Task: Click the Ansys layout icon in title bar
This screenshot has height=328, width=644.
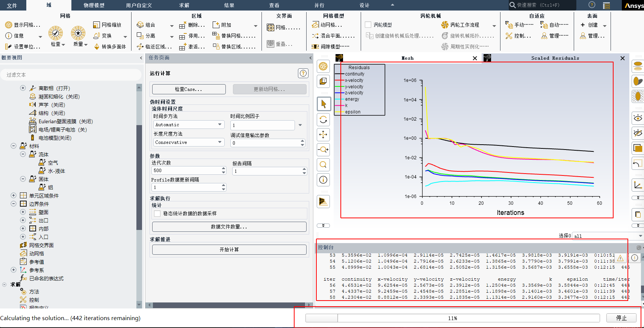Action: [x=606, y=5]
